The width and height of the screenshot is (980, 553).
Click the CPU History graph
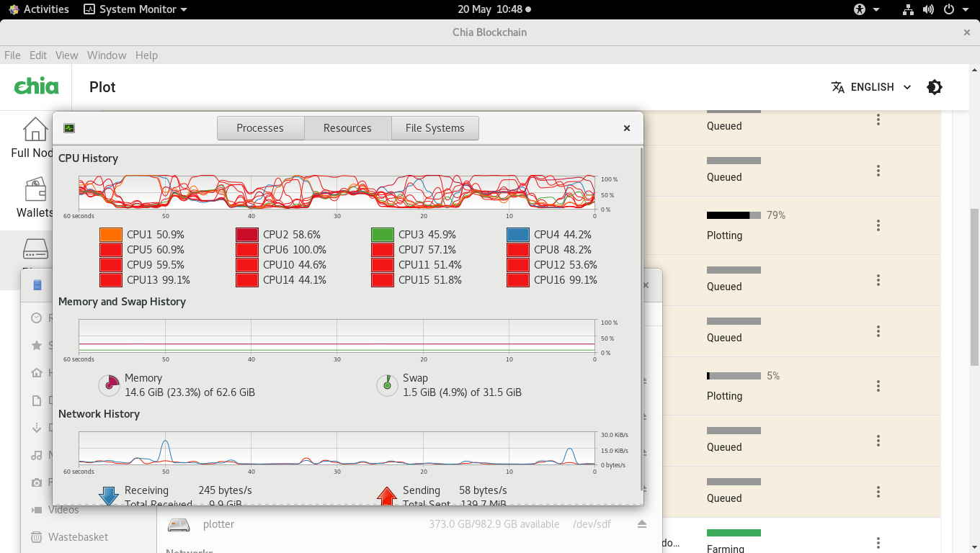coord(337,192)
